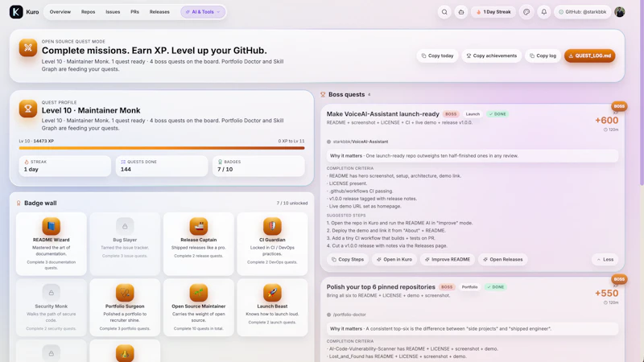Select the Release Captain badge icon

coord(198,226)
